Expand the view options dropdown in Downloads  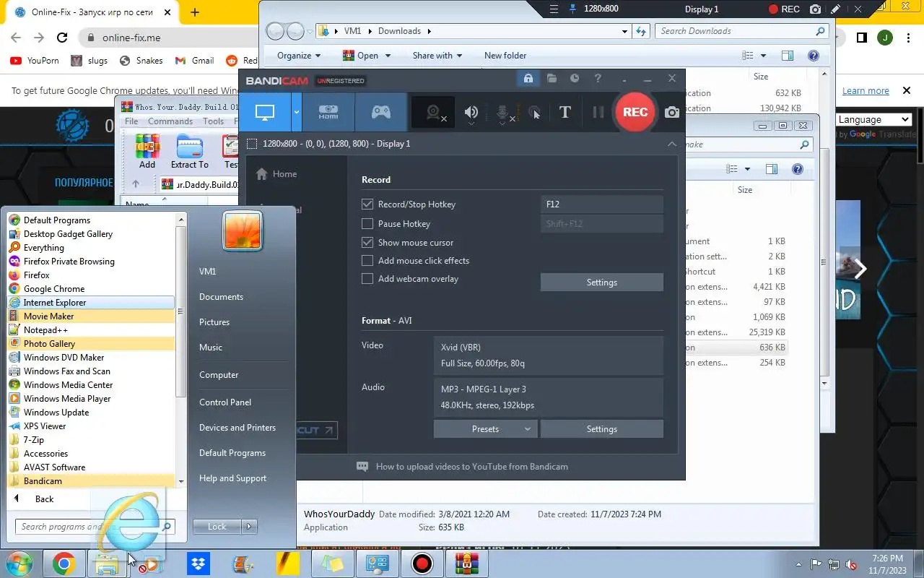[763, 56]
